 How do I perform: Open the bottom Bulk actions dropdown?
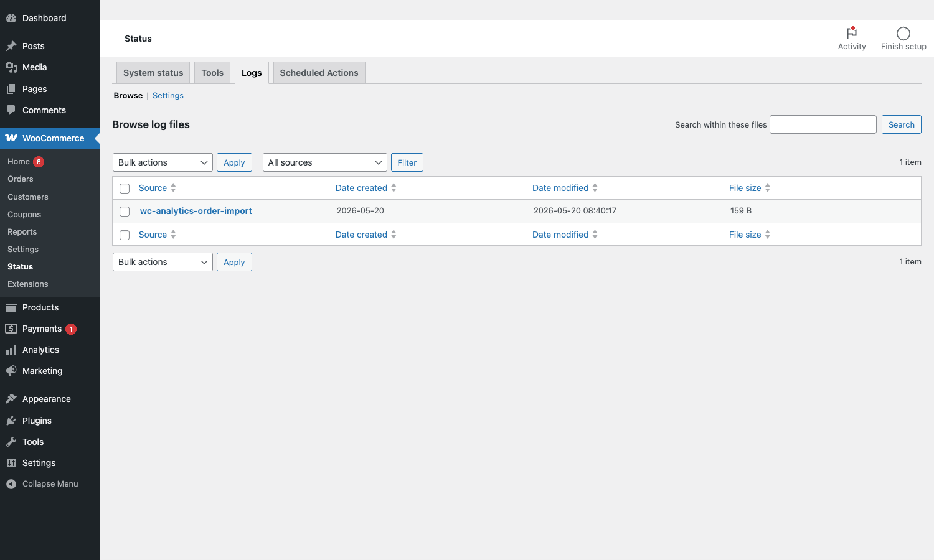tap(163, 262)
